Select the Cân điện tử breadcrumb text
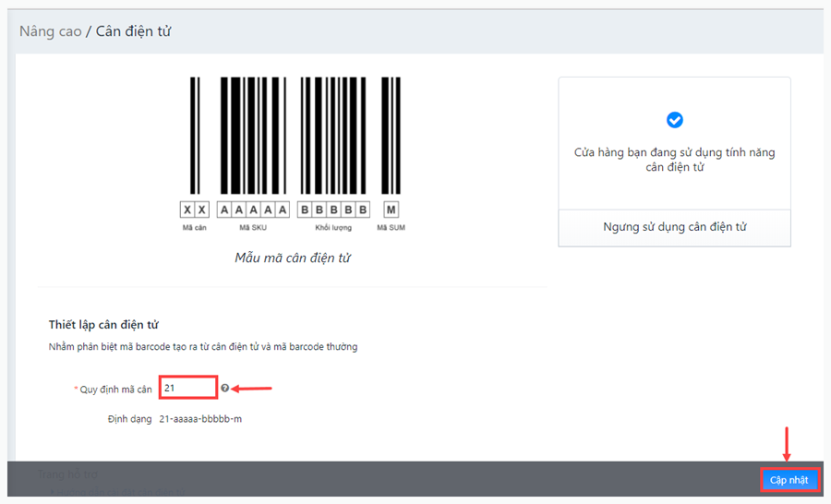The width and height of the screenshot is (831, 504). [x=133, y=31]
